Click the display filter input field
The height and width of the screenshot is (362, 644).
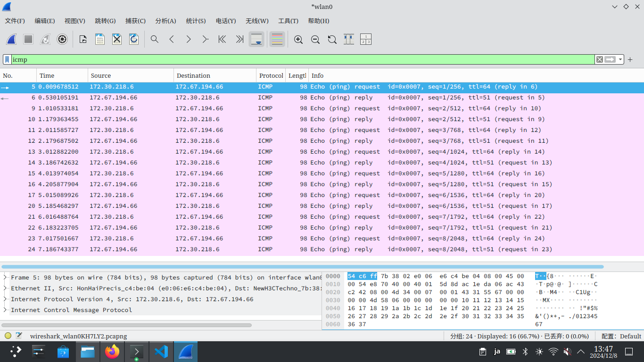click(283, 59)
